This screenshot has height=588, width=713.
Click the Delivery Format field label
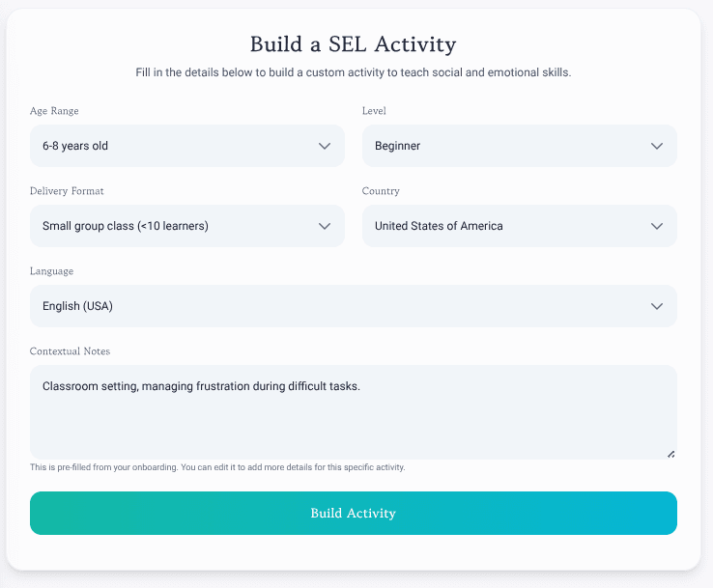tap(67, 191)
